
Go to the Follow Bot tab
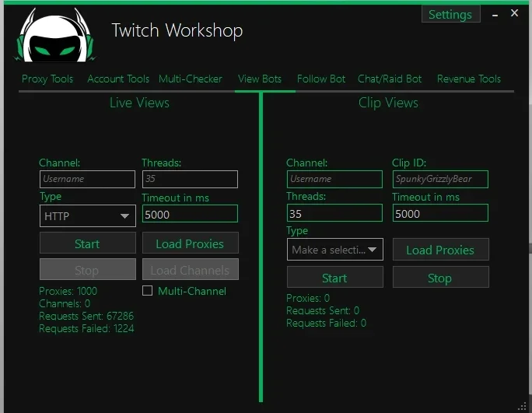point(321,79)
